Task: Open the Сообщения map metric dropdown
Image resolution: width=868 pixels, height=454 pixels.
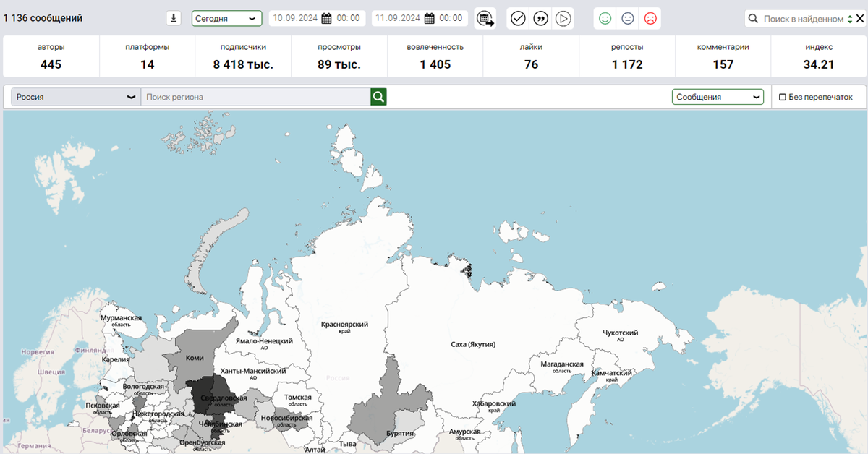Action: pyautogui.click(x=718, y=97)
